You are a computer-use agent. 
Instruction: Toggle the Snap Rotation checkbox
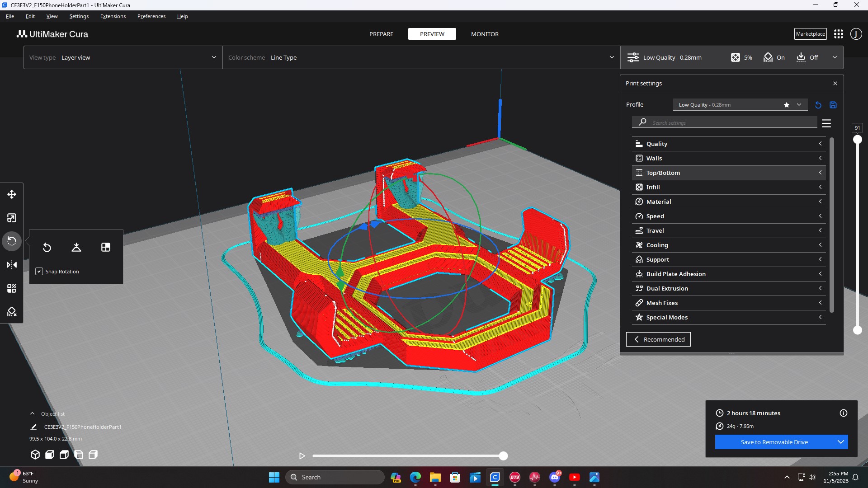click(x=39, y=272)
